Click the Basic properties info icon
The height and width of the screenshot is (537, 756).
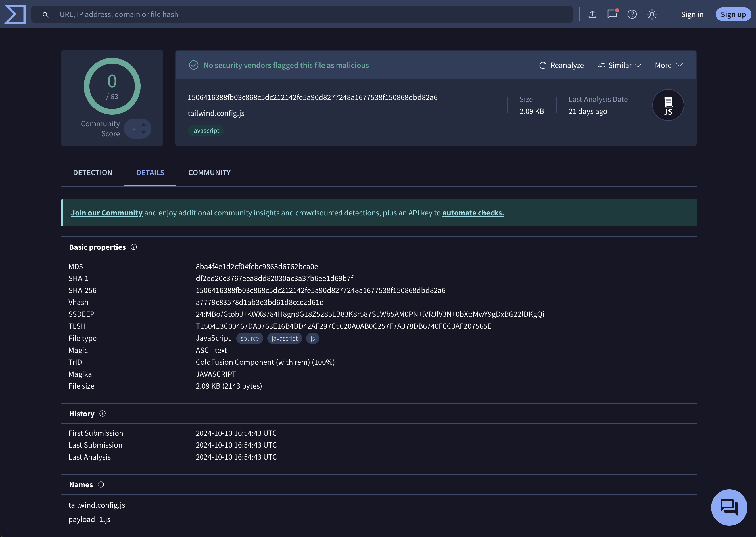coord(134,247)
